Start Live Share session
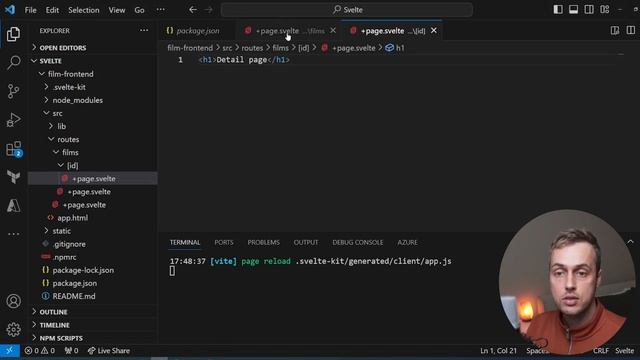Screen dimensions: 640x360 [109, 351]
